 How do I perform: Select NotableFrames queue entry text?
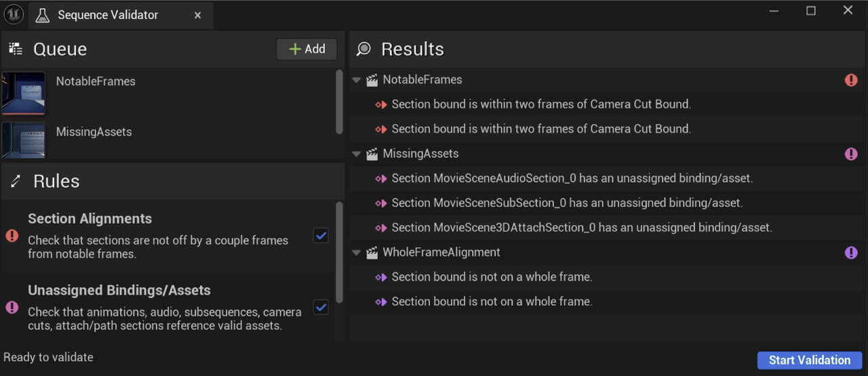pos(96,81)
